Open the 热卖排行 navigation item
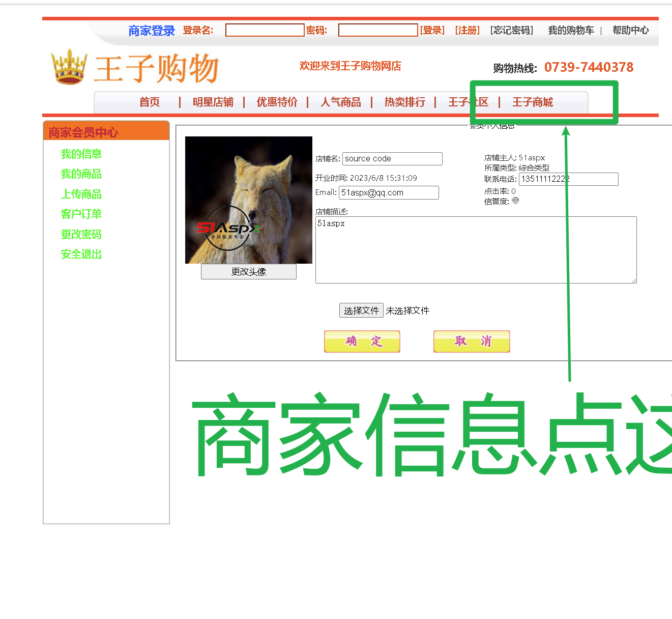 pyautogui.click(x=405, y=102)
